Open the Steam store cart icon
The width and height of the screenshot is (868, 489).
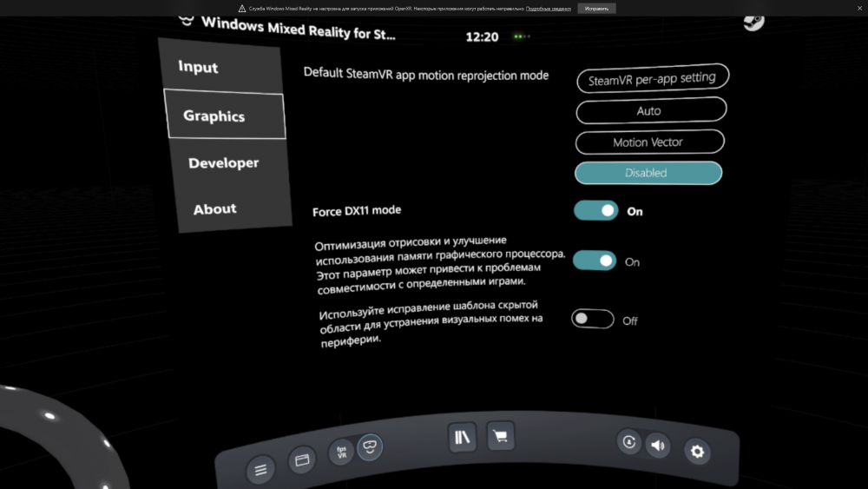(x=501, y=436)
